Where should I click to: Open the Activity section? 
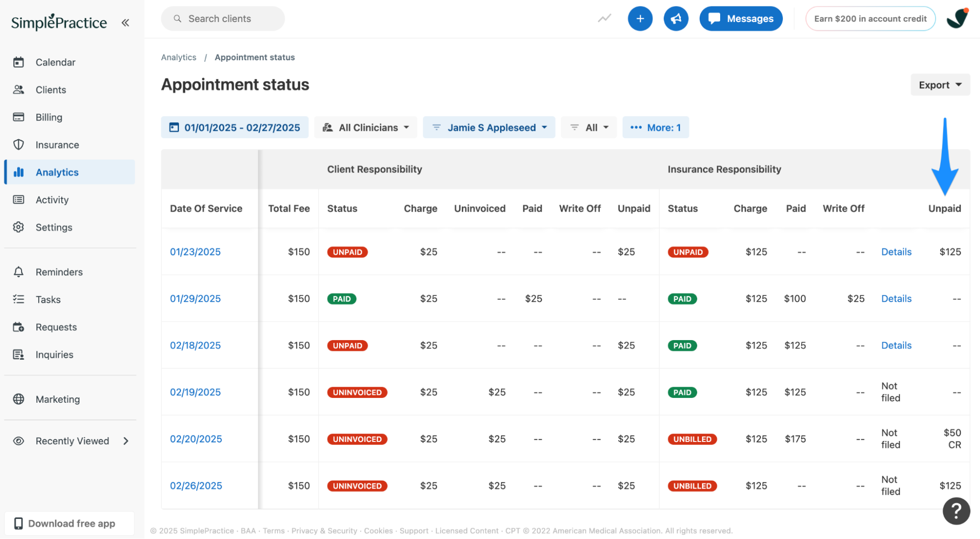(70, 199)
